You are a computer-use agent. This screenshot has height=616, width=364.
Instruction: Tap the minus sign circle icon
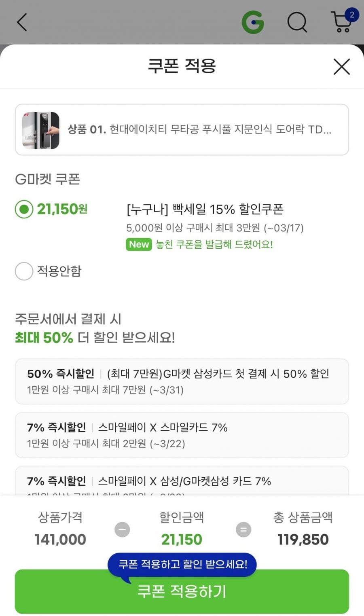[x=122, y=529]
